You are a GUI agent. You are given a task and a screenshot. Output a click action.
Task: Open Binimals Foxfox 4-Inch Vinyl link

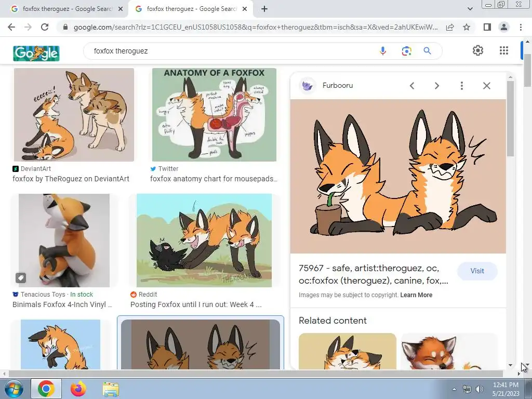[x=62, y=304]
